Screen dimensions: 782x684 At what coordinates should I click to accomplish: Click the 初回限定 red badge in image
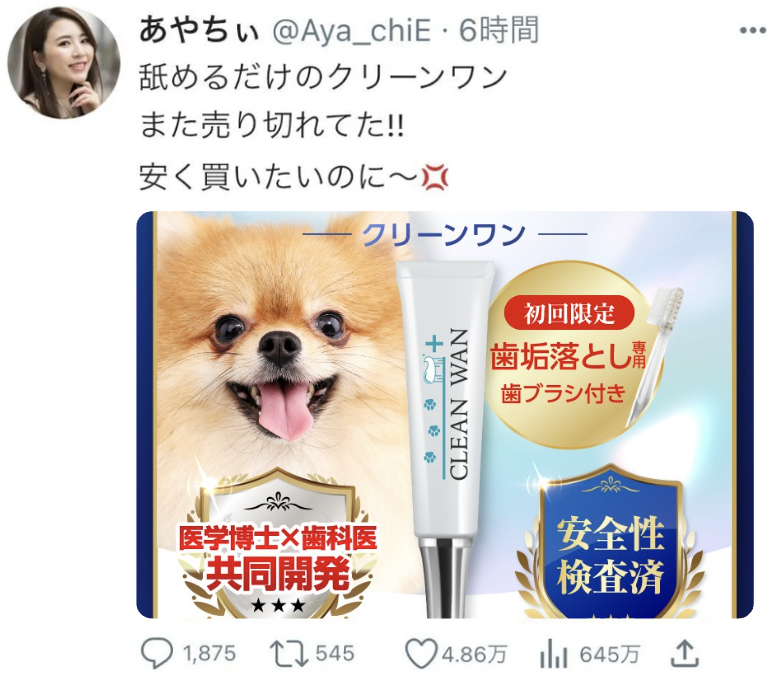[569, 313]
